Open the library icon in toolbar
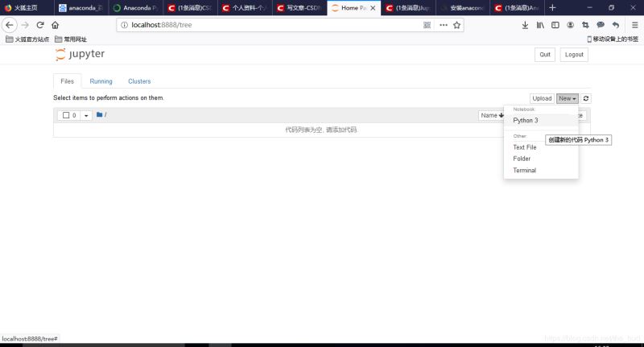Viewport: 644px width, 347px height. [540, 25]
